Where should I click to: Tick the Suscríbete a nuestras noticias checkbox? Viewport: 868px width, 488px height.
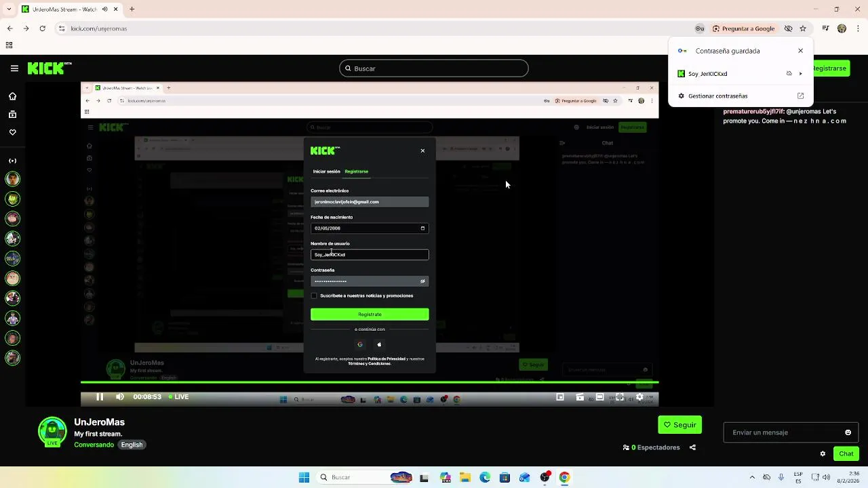click(x=314, y=296)
